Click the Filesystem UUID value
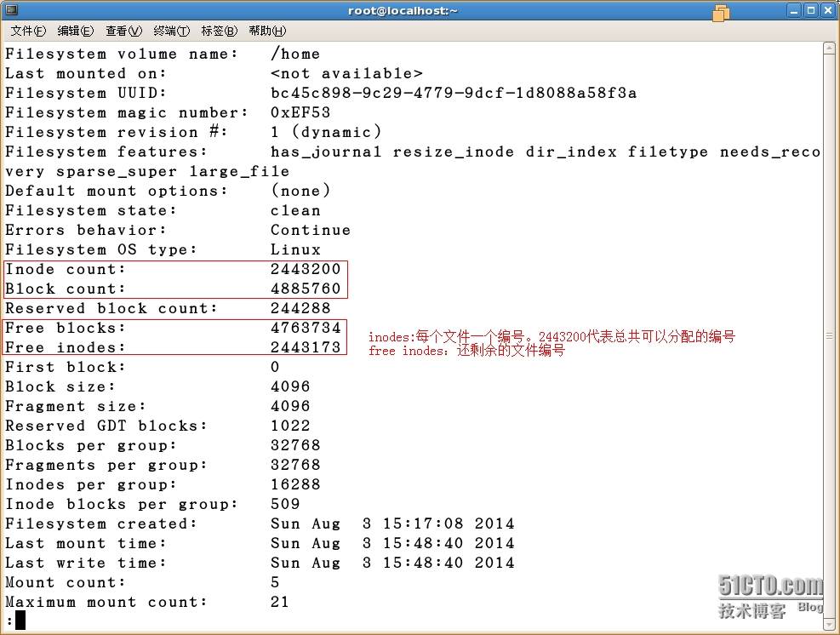 [x=454, y=94]
